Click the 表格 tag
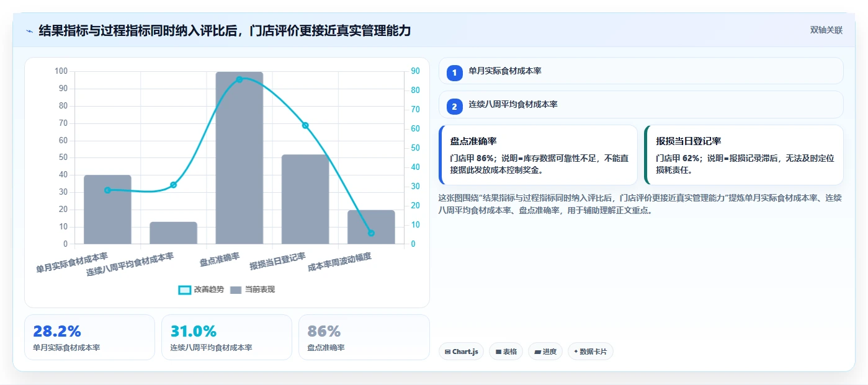 (506, 352)
